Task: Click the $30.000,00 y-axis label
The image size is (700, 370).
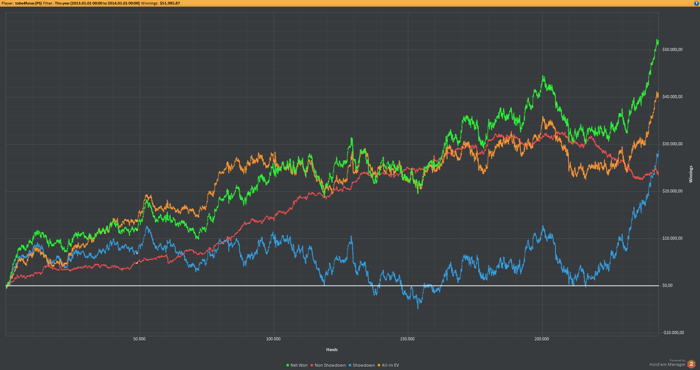Action: 673,144
